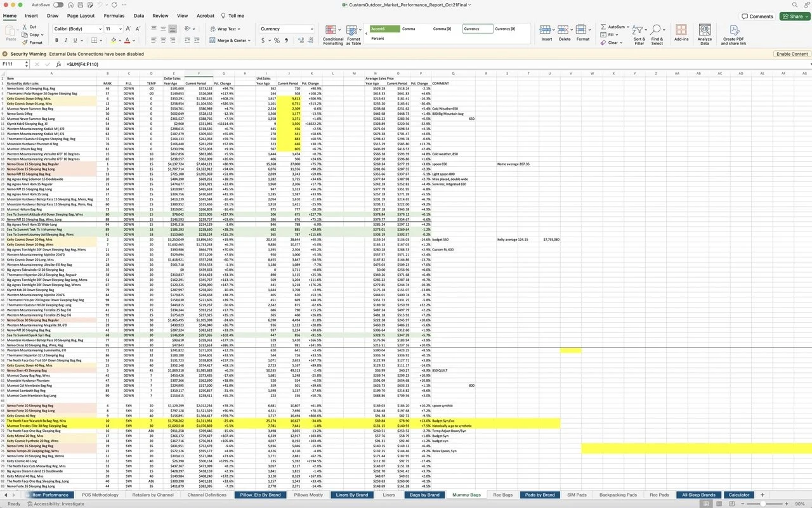
Task: Toggle bottom vertical alignment
Action: (173, 29)
